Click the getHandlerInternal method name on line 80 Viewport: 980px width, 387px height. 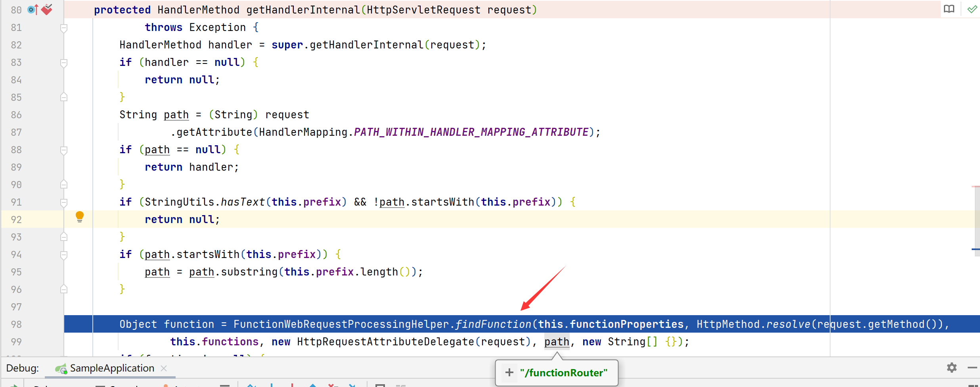point(303,10)
